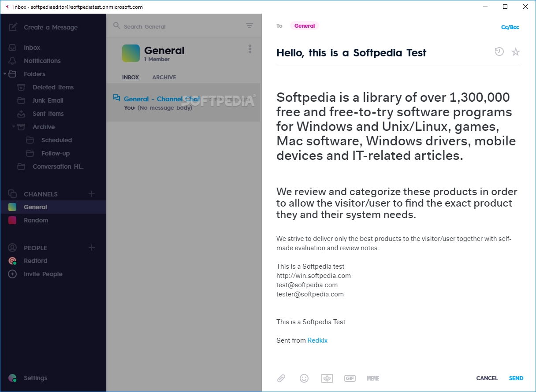Screen dimensions: 536x392
Task: Switch to the INBOX tab
Action: click(x=130, y=78)
